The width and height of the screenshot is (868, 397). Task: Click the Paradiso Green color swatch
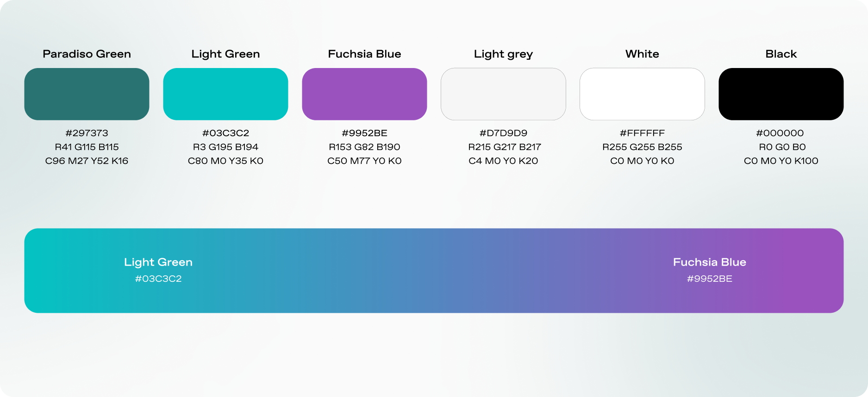[87, 94]
